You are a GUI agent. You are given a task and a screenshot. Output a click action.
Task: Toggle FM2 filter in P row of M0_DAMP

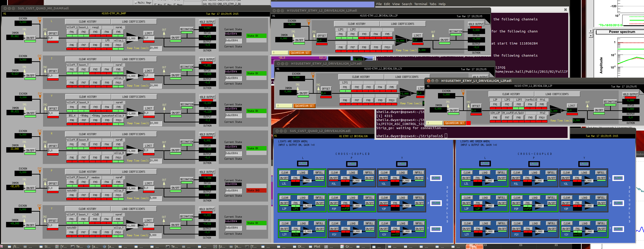84,182
